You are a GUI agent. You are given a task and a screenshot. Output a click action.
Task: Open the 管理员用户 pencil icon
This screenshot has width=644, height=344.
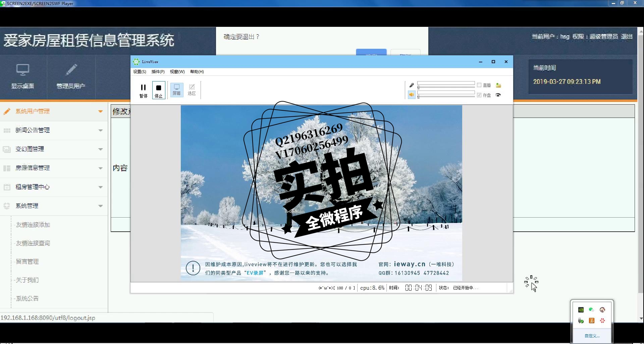[x=71, y=70]
